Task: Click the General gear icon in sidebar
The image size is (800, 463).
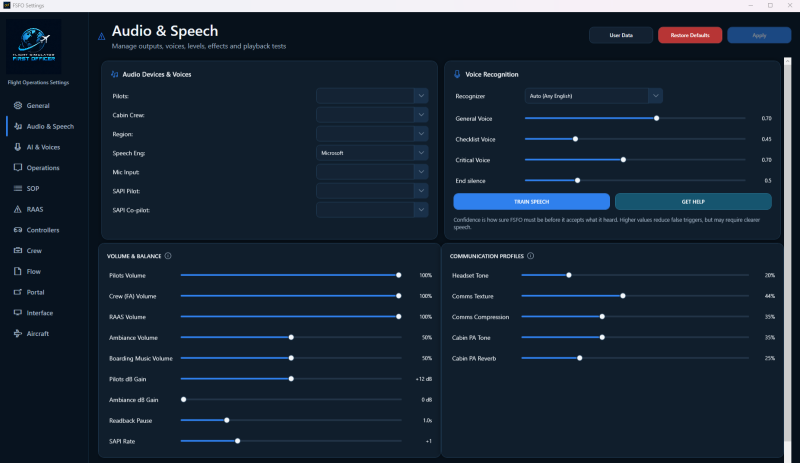Action: 18,105
